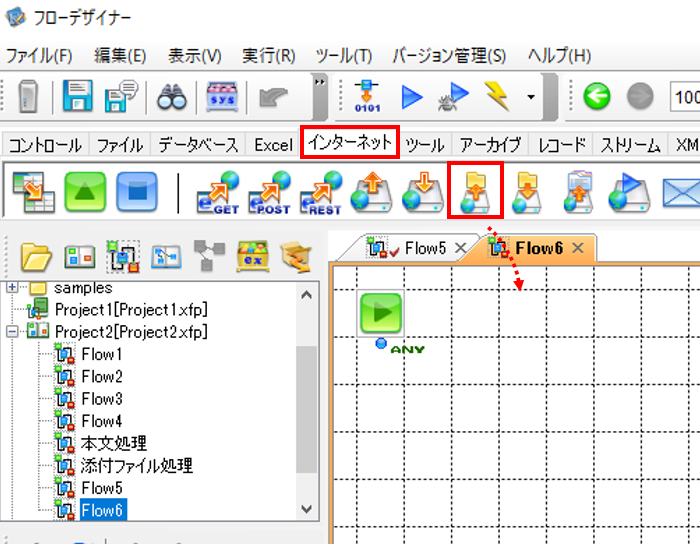Click project tree scrollbar down arrow
Viewport: 700px width, 544px height.
point(307,509)
